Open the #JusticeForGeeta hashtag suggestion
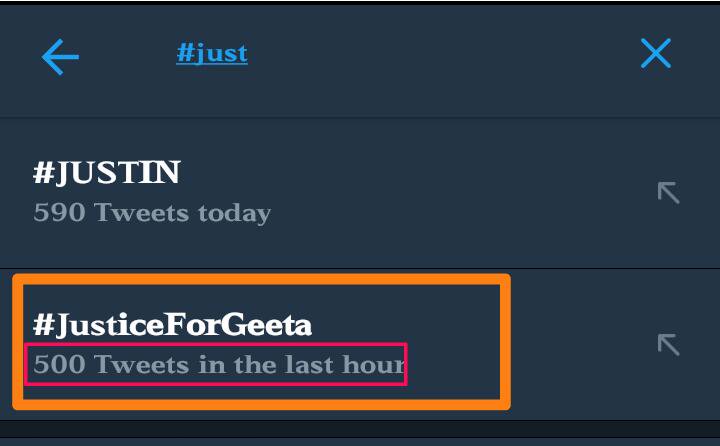 (x=172, y=324)
